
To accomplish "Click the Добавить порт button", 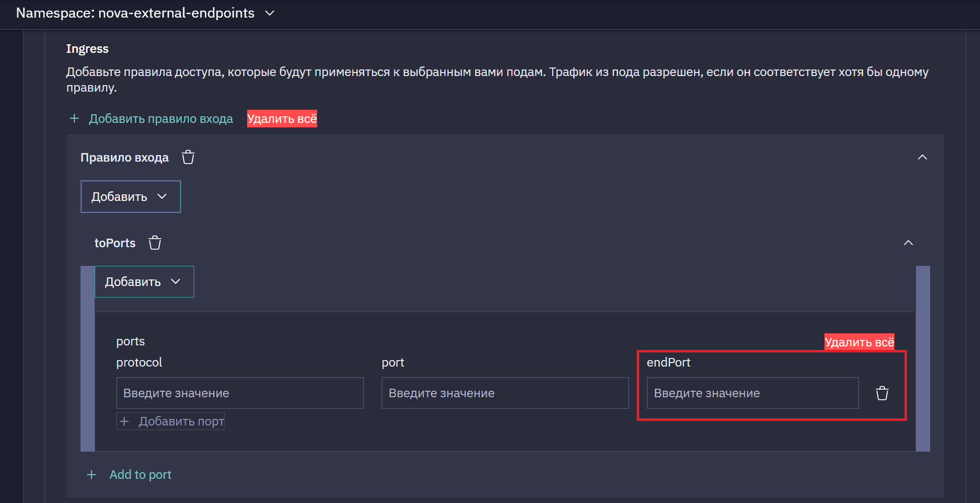I will tap(171, 421).
